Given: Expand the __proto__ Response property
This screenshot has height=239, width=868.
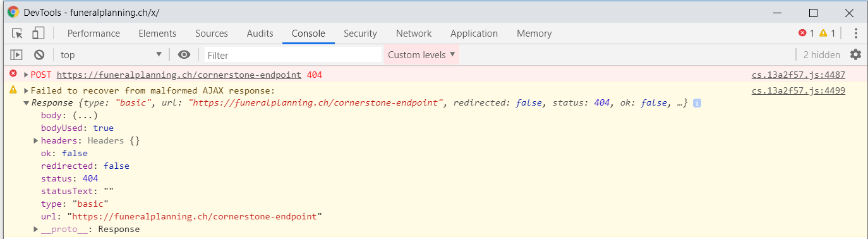Looking at the screenshot, I should (x=36, y=230).
